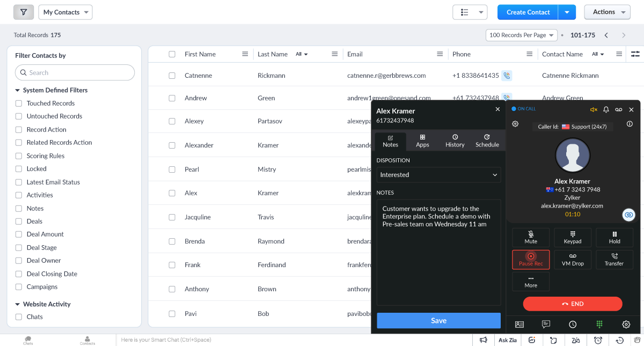Click the filter Search input field
This screenshot has width=644, height=346.
74,73
